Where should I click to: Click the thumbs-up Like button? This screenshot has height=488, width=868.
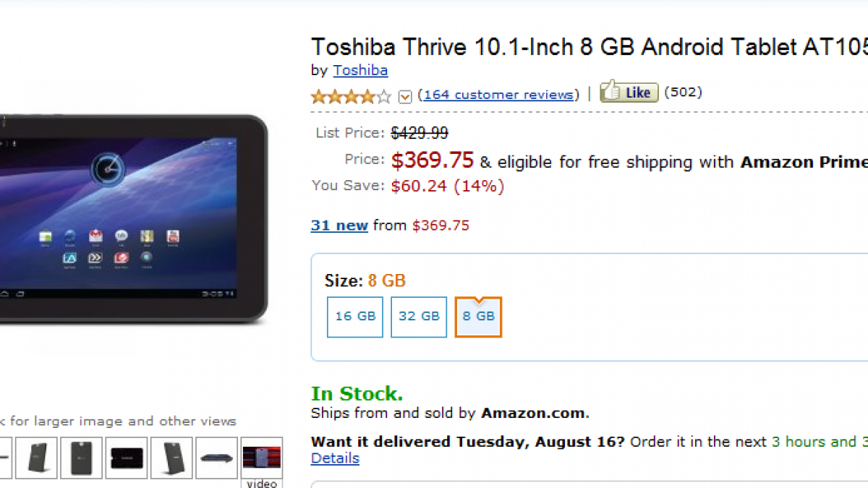point(629,93)
